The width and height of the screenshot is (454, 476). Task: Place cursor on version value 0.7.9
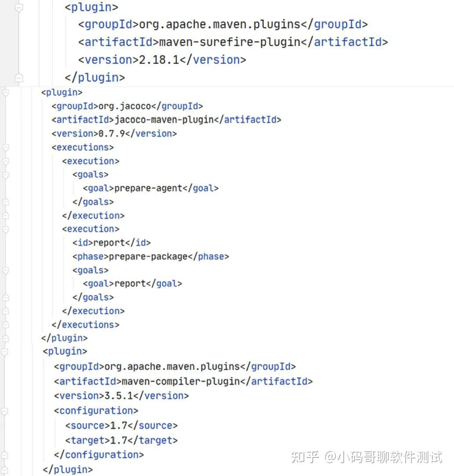tap(112, 133)
